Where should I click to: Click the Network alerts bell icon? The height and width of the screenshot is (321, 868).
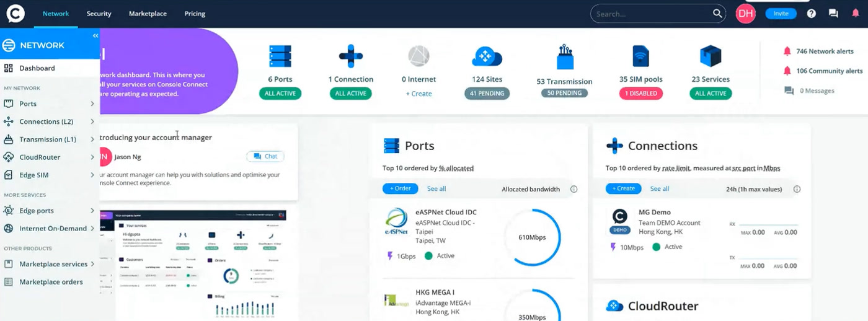tap(787, 51)
